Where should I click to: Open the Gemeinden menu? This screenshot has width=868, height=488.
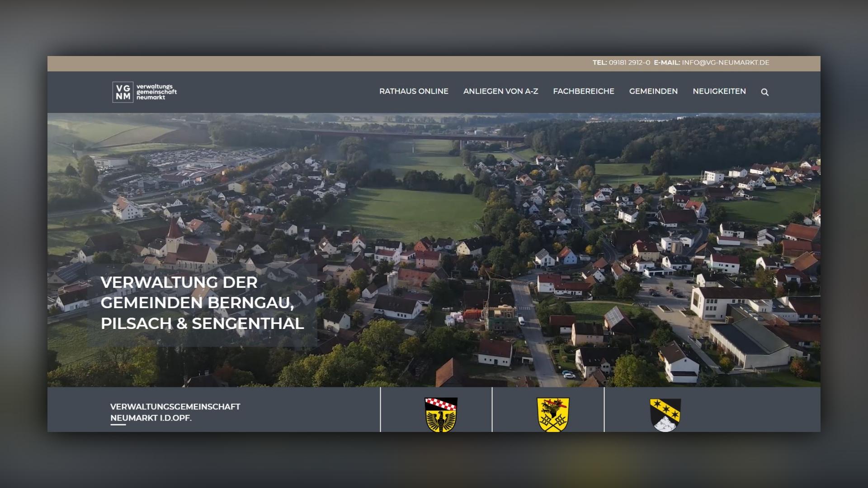pyautogui.click(x=653, y=91)
